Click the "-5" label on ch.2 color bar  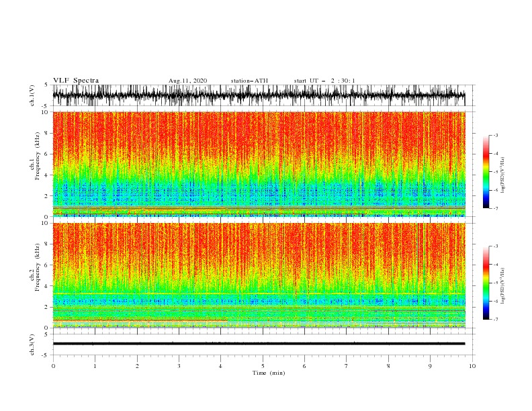coord(495,283)
